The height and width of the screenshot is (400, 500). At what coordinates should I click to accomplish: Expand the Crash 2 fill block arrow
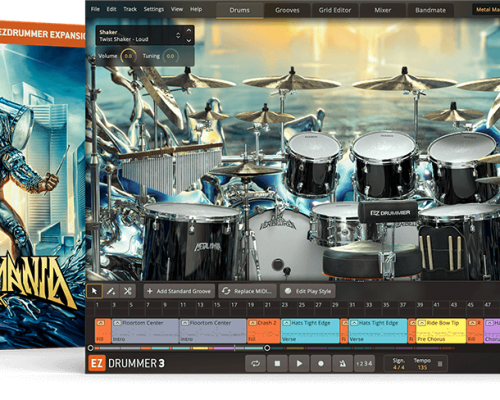point(253,323)
